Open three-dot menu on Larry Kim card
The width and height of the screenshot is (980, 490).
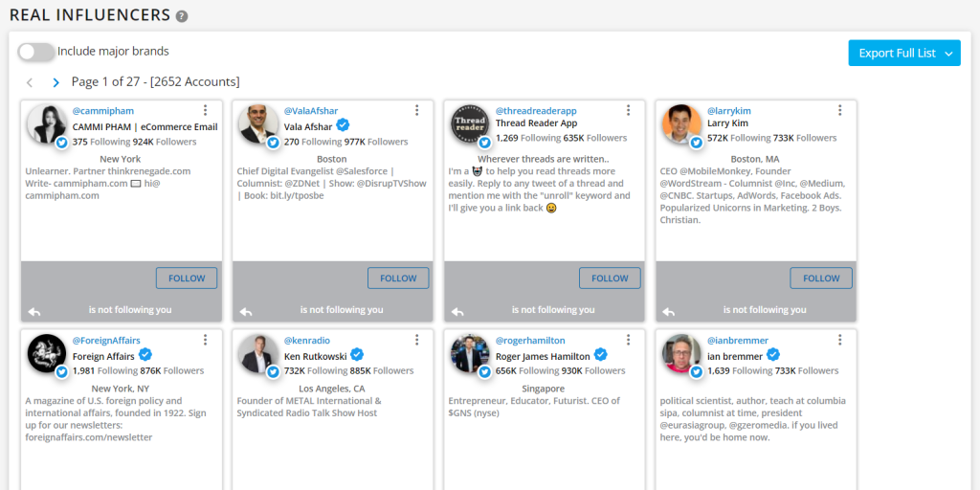point(839,111)
